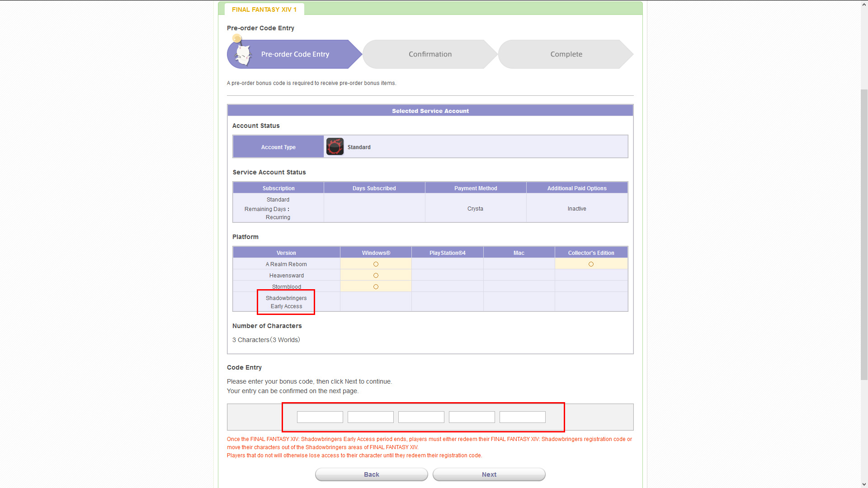This screenshot has height=488, width=868.
Task: Focus the fourth bonus code field
Action: (x=472, y=417)
